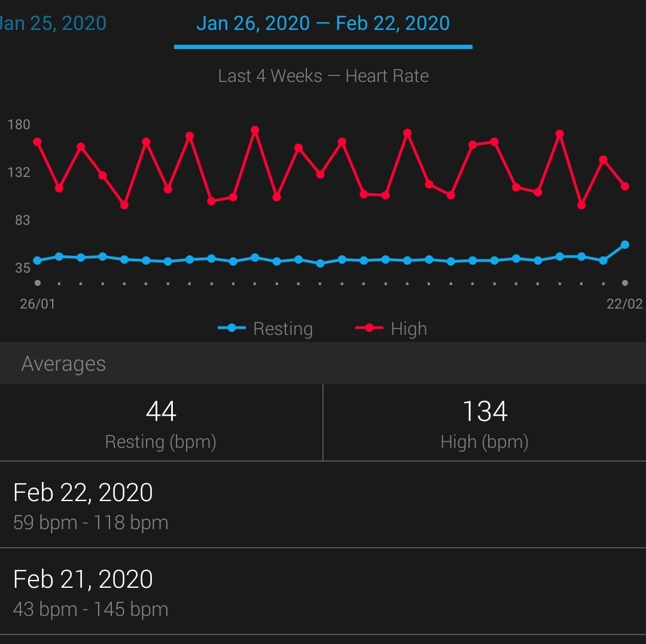Viewport: 646px width, 644px height.
Task: Click the Averages section header
Action: pos(64,364)
